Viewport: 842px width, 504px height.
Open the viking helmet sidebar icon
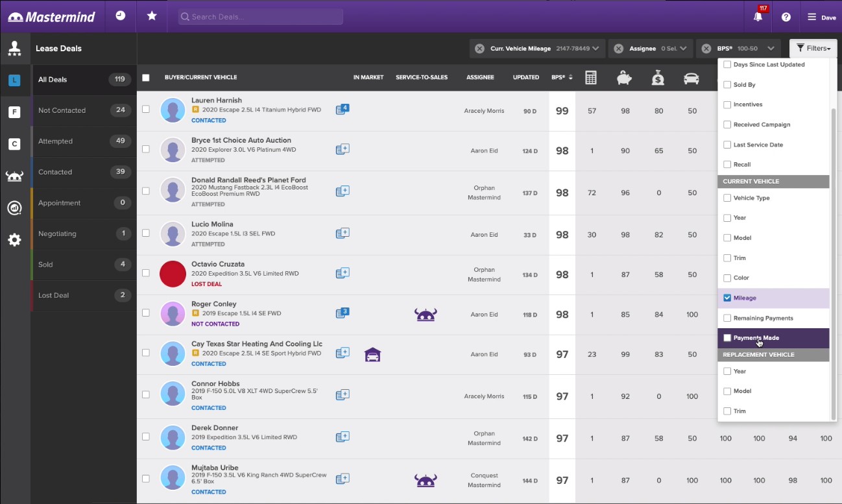pyautogui.click(x=14, y=176)
